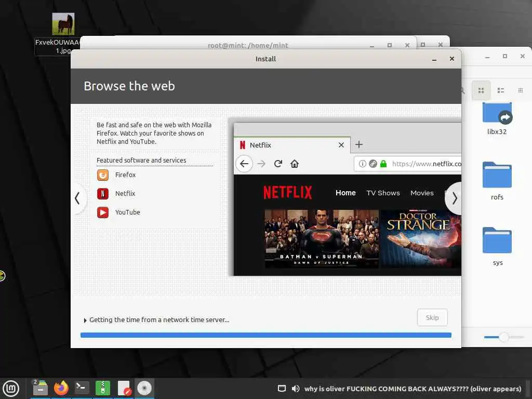Screen dimensions: 532x399
Task: Open the terminal from the taskbar
Action: [82, 388]
